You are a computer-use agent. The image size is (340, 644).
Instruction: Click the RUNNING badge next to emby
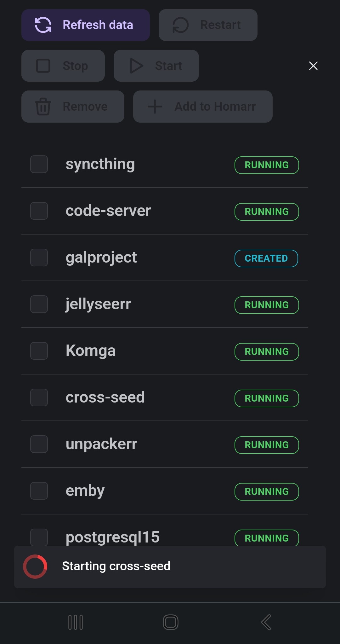click(266, 491)
